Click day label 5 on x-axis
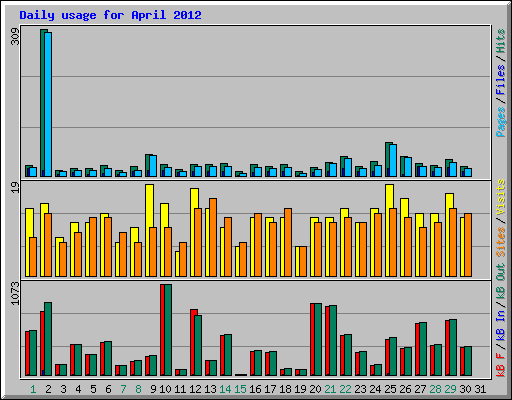The height and width of the screenshot is (400, 512). pyautogui.click(x=93, y=389)
